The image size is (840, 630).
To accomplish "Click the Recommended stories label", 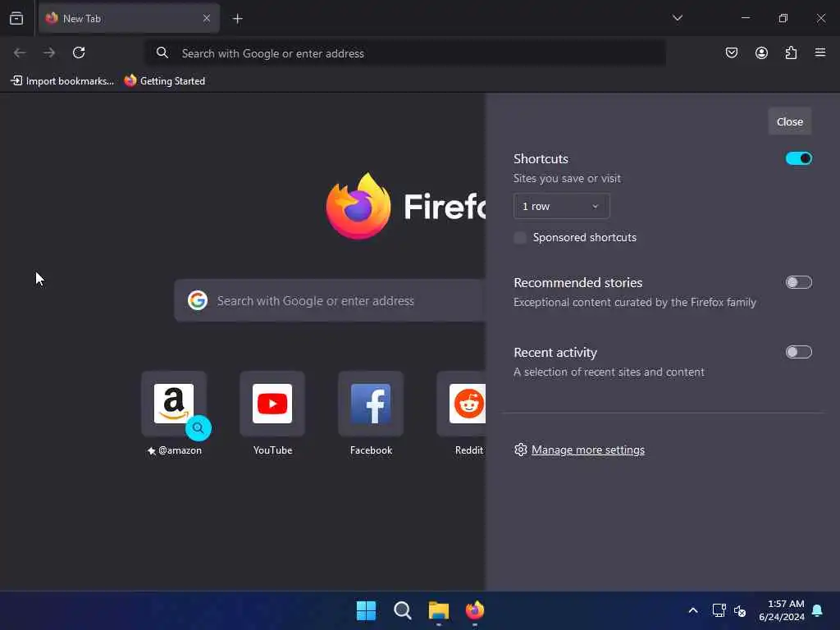I will [578, 282].
